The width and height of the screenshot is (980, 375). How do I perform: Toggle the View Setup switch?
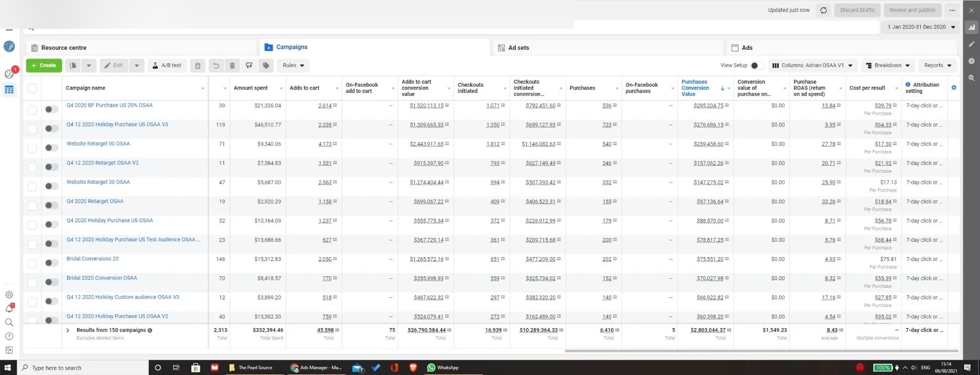(x=756, y=66)
